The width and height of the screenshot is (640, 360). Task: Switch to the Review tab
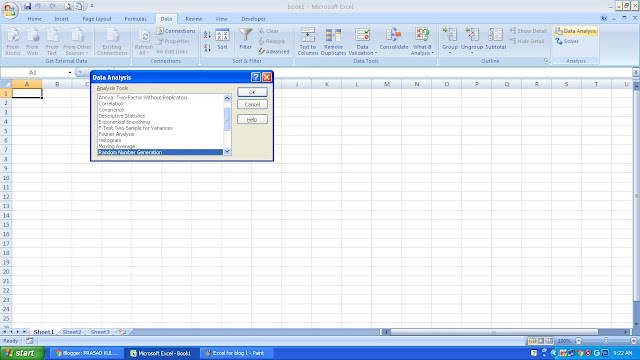193,19
